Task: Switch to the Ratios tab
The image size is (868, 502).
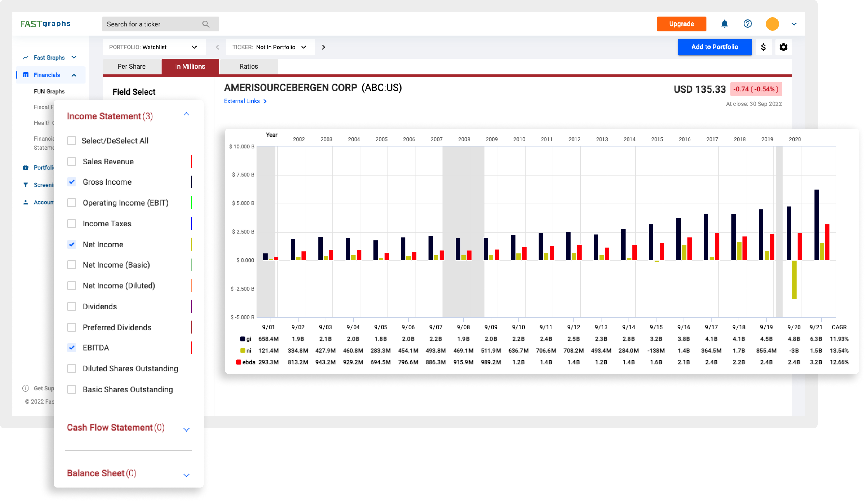Action: (249, 66)
